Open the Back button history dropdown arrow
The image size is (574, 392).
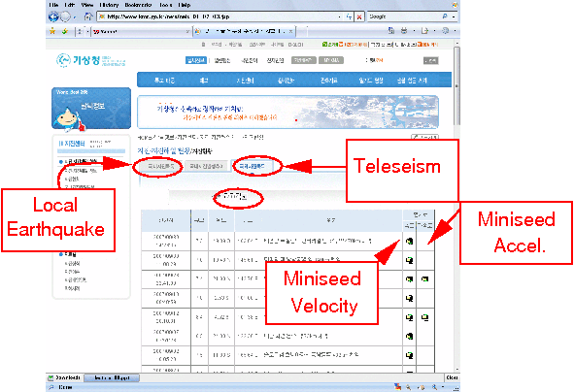click(x=75, y=16)
